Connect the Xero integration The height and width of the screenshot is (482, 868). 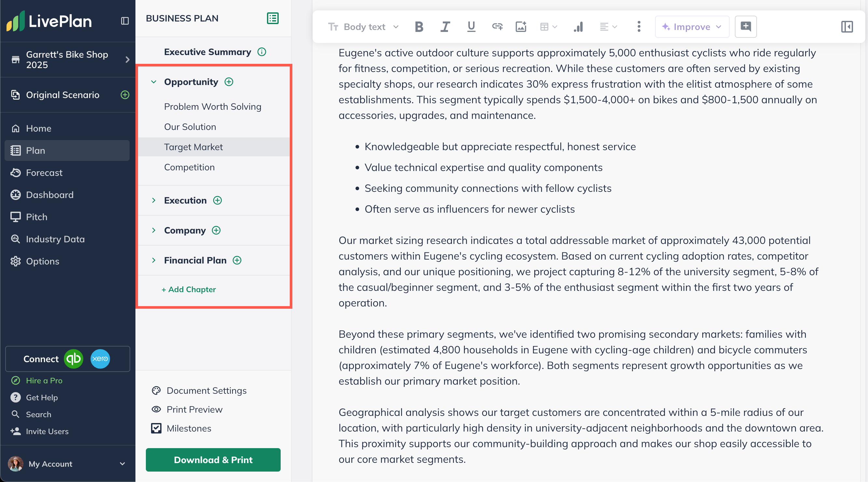pos(100,359)
